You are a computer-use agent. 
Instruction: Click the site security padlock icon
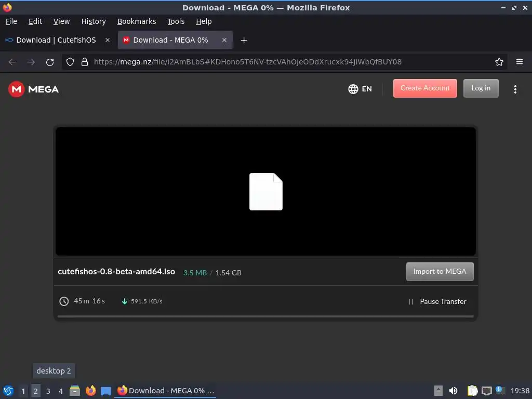point(85,62)
